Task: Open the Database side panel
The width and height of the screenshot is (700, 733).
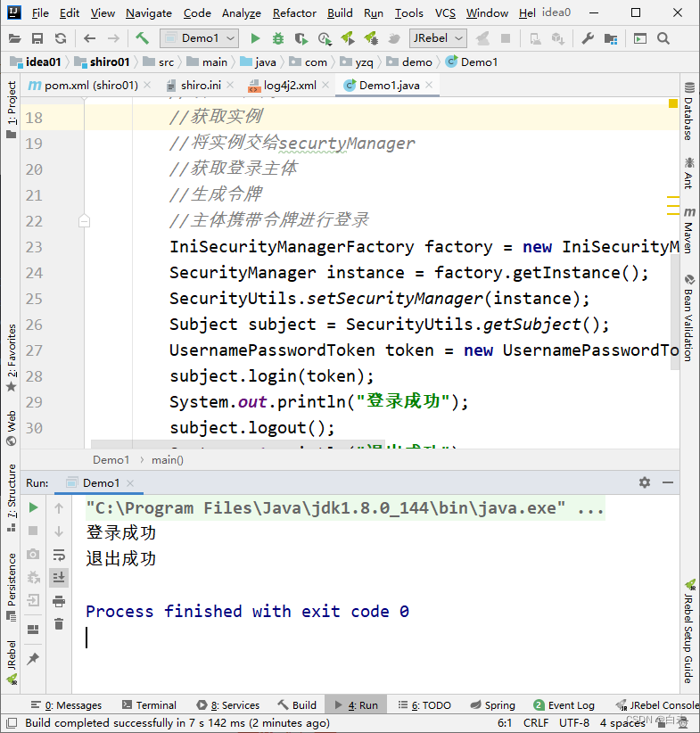Action: click(x=688, y=111)
